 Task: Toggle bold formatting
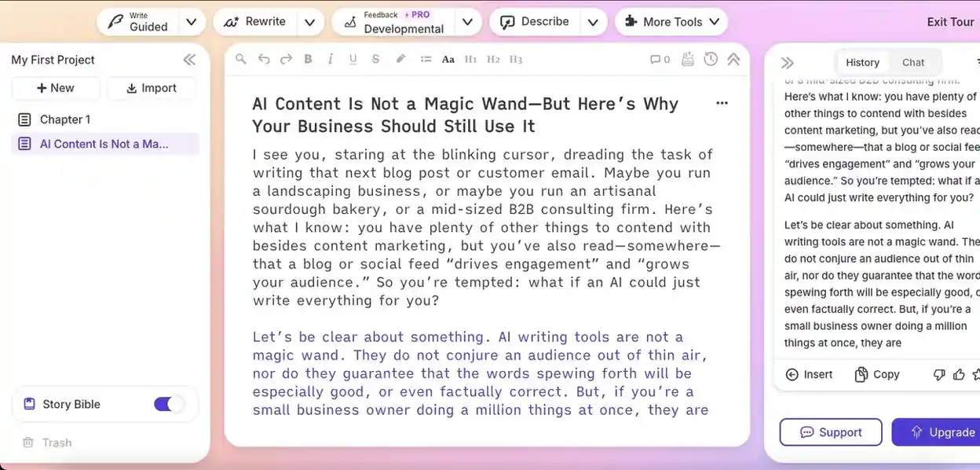click(x=308, y=59)
